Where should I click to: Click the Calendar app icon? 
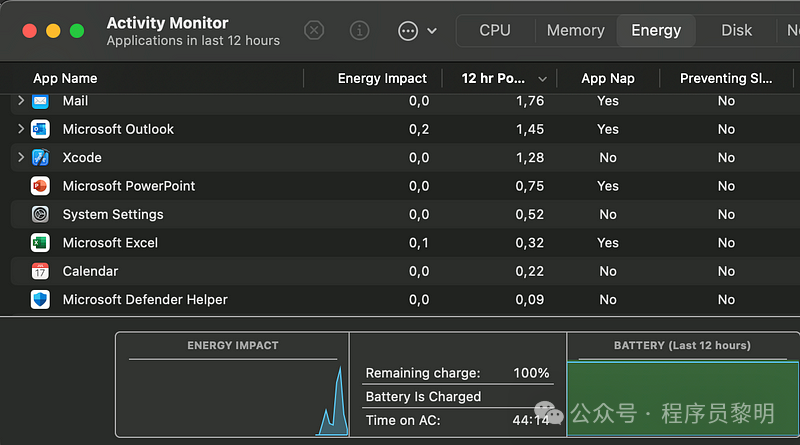[40, 271]
